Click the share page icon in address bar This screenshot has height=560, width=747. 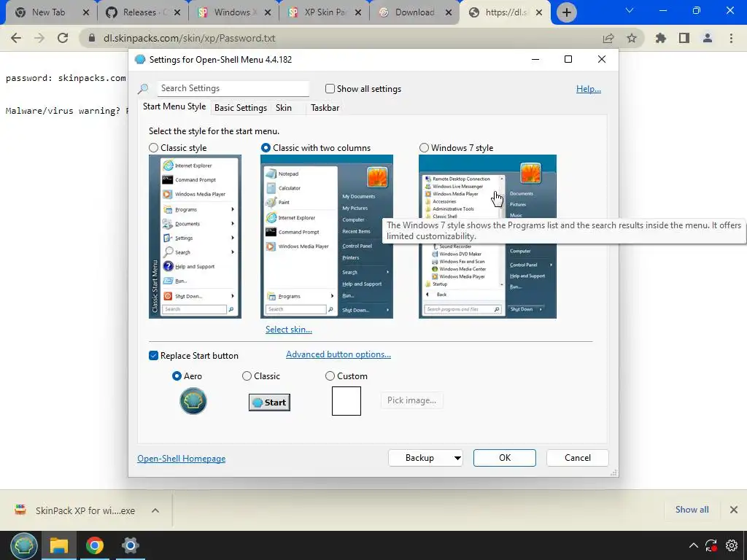tap(608, 38)
